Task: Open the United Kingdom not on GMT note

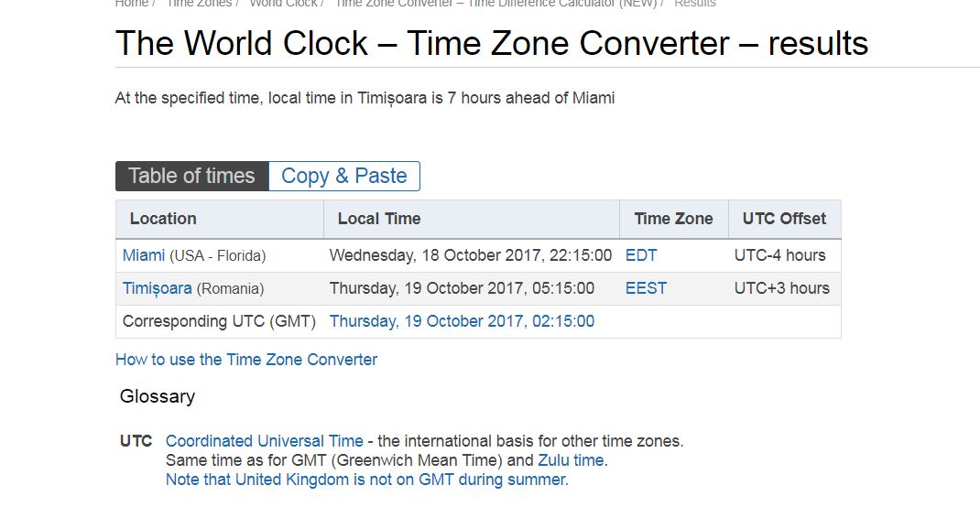Action: coord(366,480)
